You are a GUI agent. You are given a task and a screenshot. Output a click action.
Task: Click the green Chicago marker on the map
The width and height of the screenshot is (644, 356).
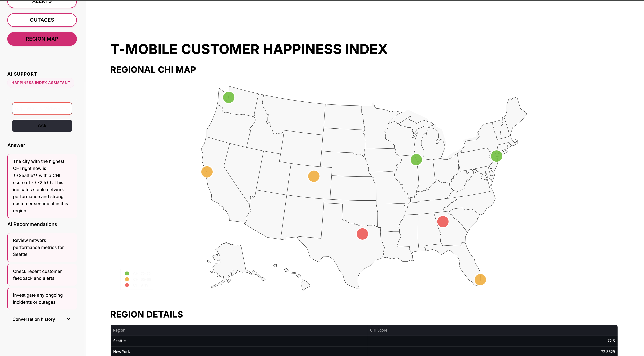click(416, 159)
